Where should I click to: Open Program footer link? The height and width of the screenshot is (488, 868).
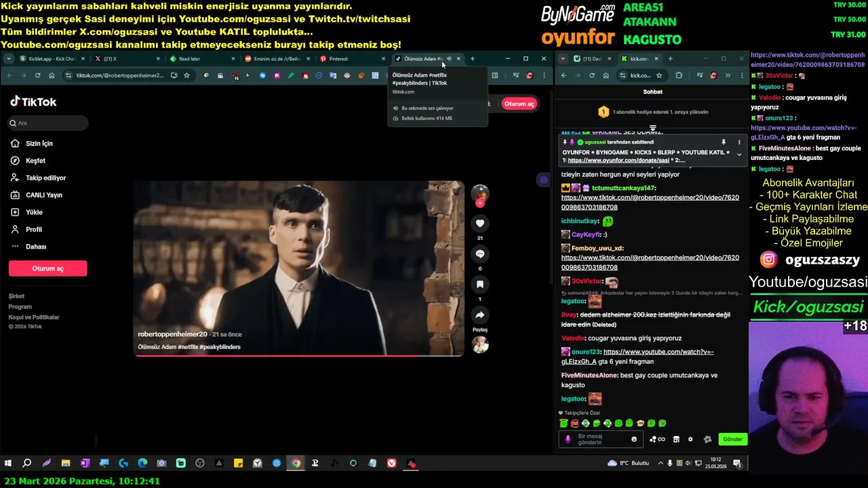coord(20,306)
